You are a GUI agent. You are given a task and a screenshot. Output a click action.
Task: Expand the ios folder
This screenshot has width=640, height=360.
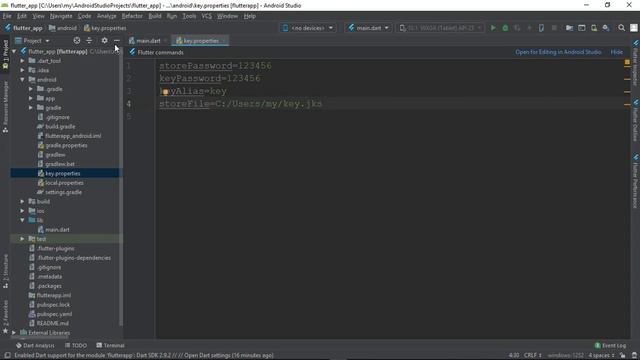coord(22,211)
